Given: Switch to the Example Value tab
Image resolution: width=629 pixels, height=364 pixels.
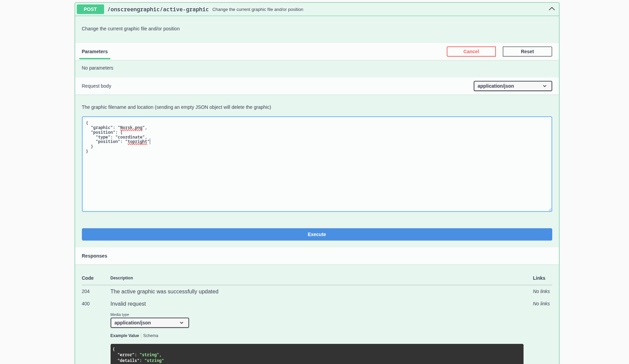Looking at the screenshot, I should click(125, 336).
